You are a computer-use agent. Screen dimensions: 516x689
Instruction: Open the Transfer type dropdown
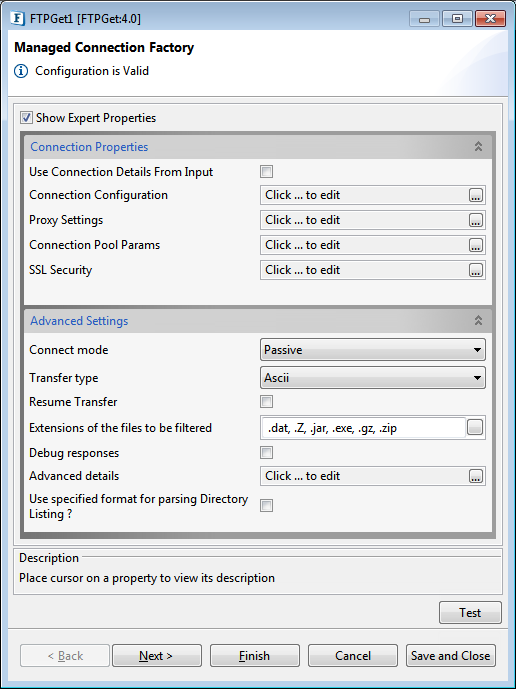pyautogui.click(x=373, y=378)
